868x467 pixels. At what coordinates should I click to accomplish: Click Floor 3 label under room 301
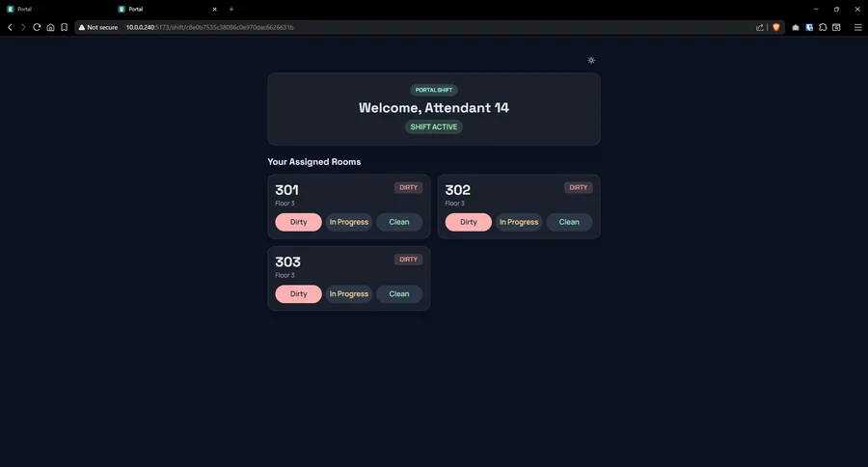click(285, 204)
